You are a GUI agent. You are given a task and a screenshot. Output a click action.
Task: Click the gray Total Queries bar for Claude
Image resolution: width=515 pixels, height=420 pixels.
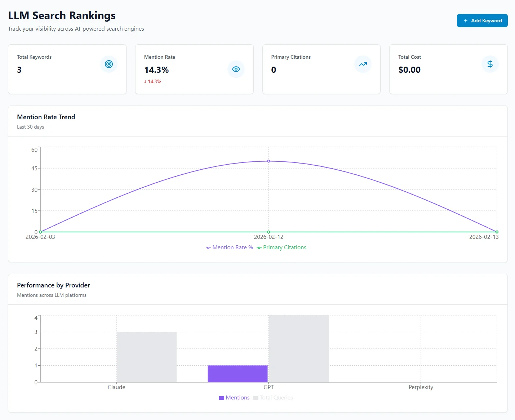(147, 357)
